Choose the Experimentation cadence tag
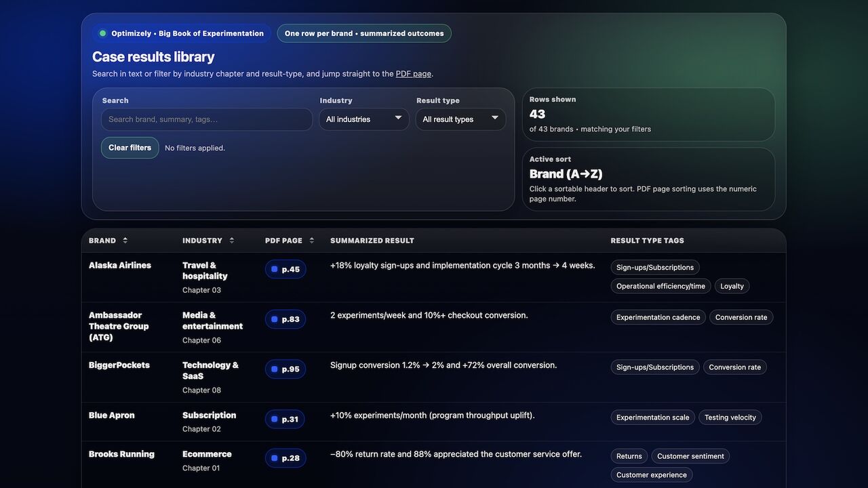This screenshot has width=868, height=488. coord(658,317)
